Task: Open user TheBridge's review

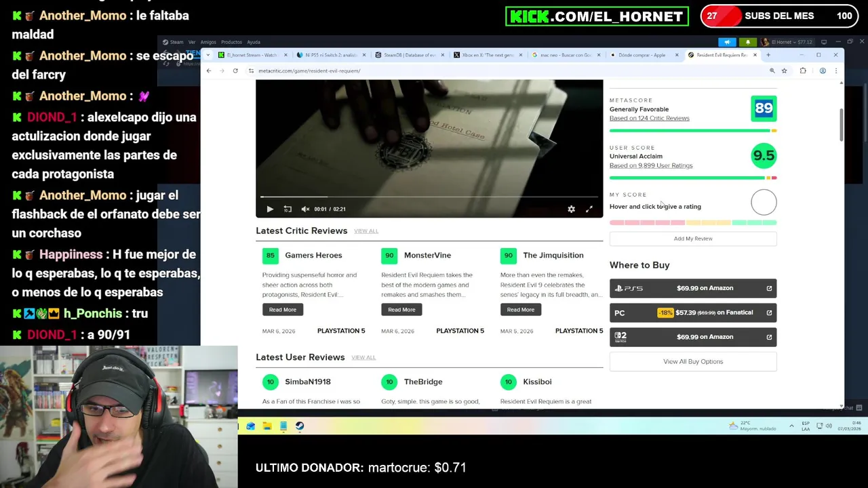Action: point(423,382)
